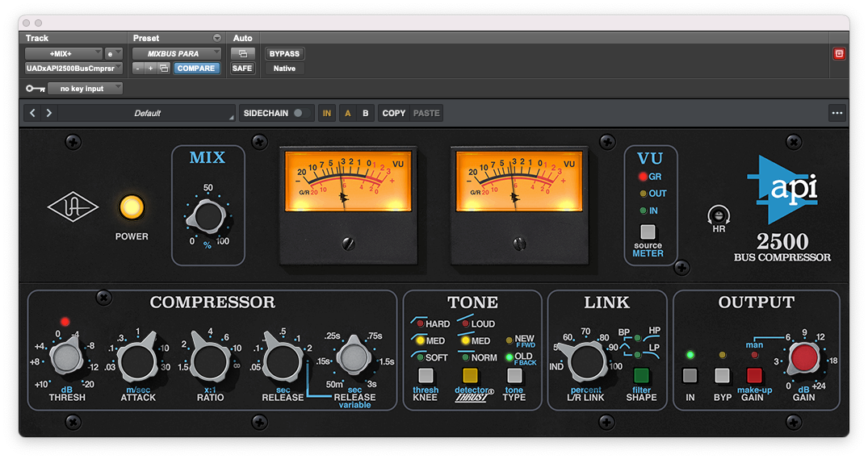
Task: Click the PASTE button
Action: (x=426, y=114)
